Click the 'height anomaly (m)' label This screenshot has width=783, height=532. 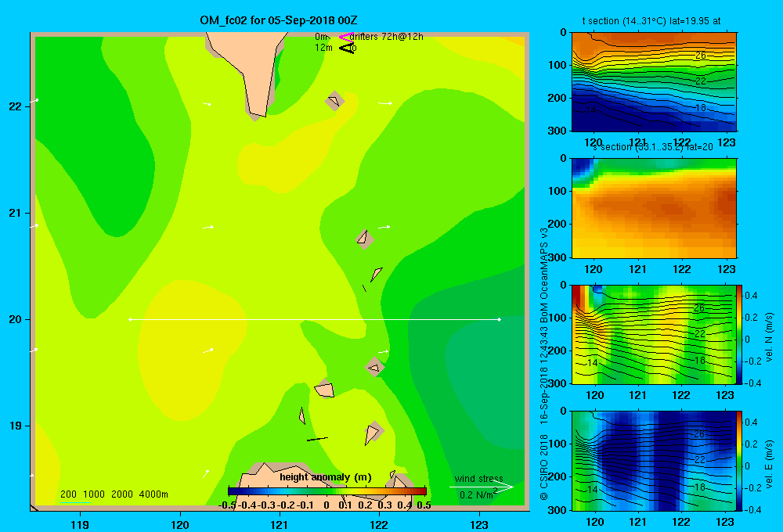tap(326, 477)
